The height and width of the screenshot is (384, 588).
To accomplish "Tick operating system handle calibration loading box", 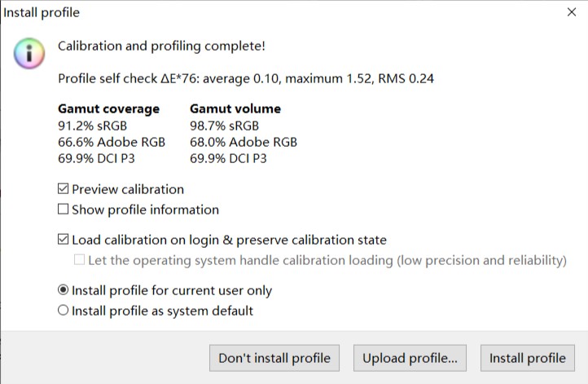I will (x=79, y=260).
